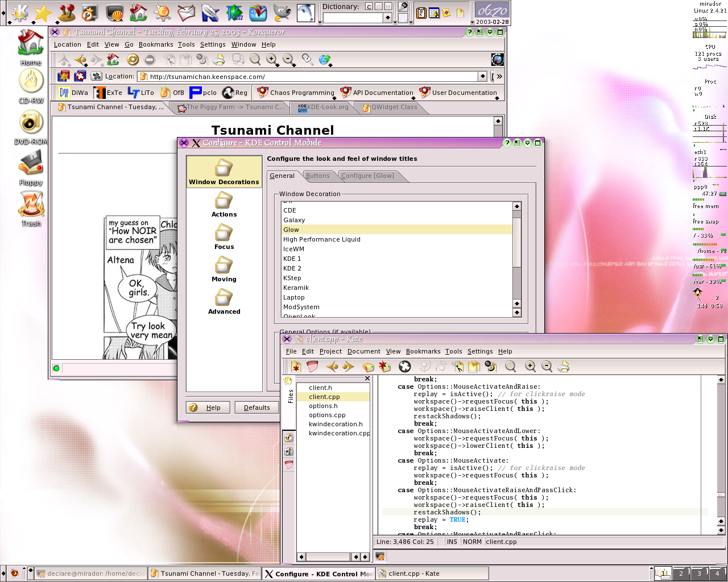Image resolution: width=728 pixels, height=582 pixels.
Task: Click Kate's zoom in toolbar icon
Action: coord(530,367)
